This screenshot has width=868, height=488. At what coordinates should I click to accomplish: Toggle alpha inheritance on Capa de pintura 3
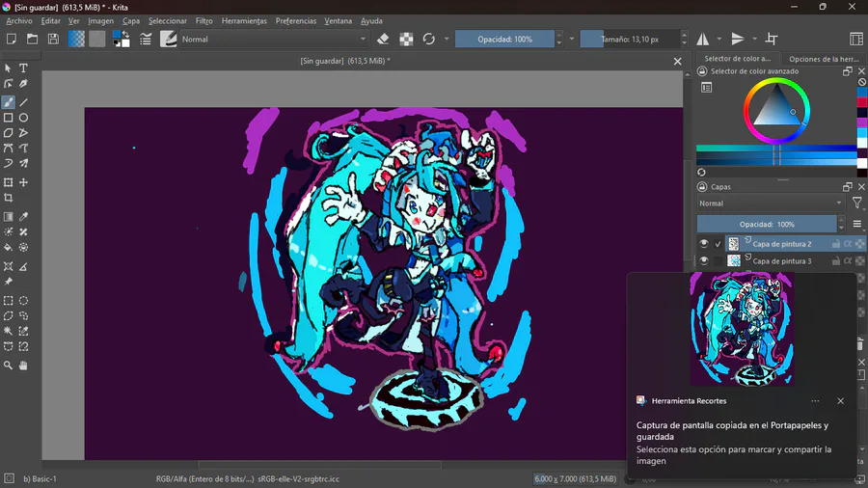848,260
